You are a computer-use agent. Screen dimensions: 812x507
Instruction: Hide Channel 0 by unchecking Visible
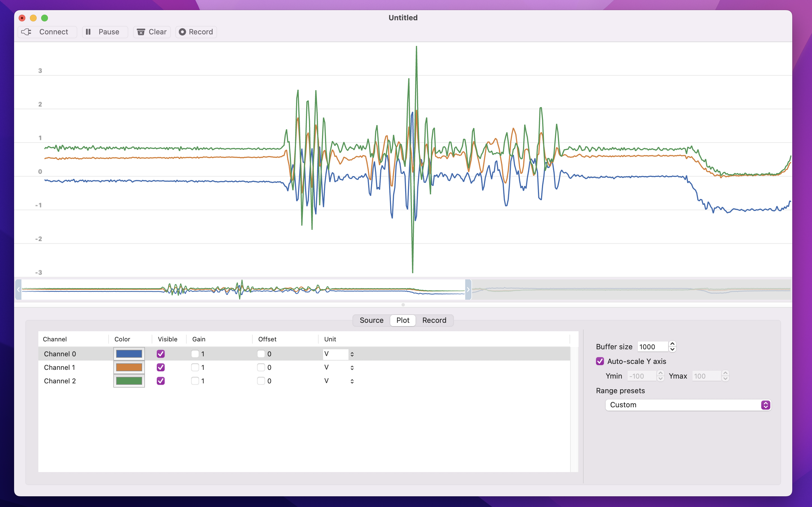(160, 353)
